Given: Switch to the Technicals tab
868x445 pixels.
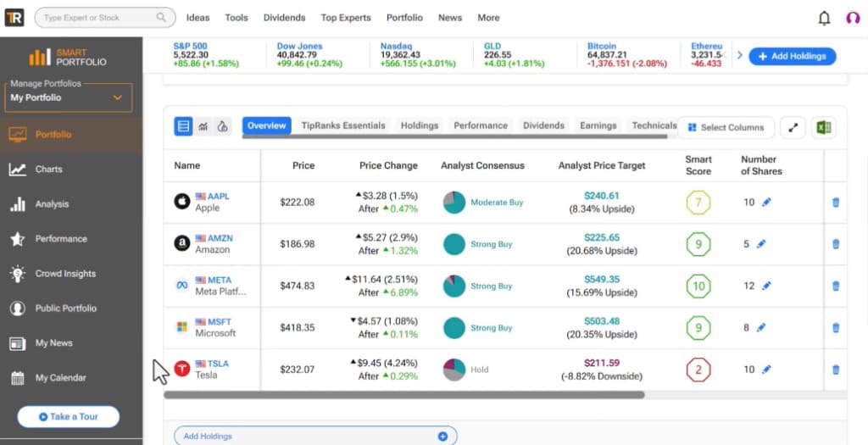Looking at the screenshot, I should pyautogui.click(x=654, y=125).
